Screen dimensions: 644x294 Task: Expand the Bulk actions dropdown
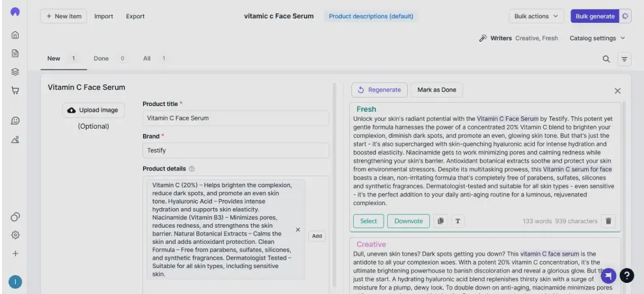coord(537,16)
